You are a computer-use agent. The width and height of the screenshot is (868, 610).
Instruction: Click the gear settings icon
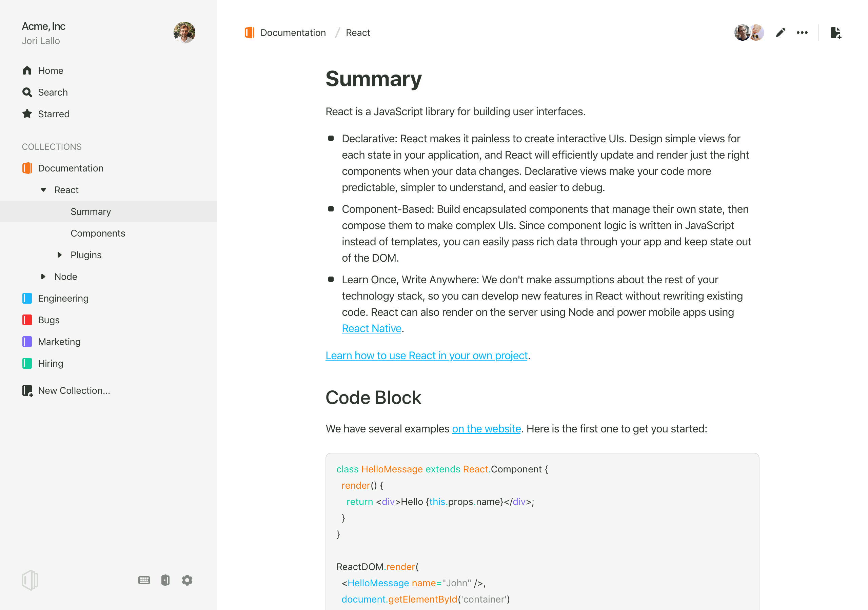pos(187,580)
